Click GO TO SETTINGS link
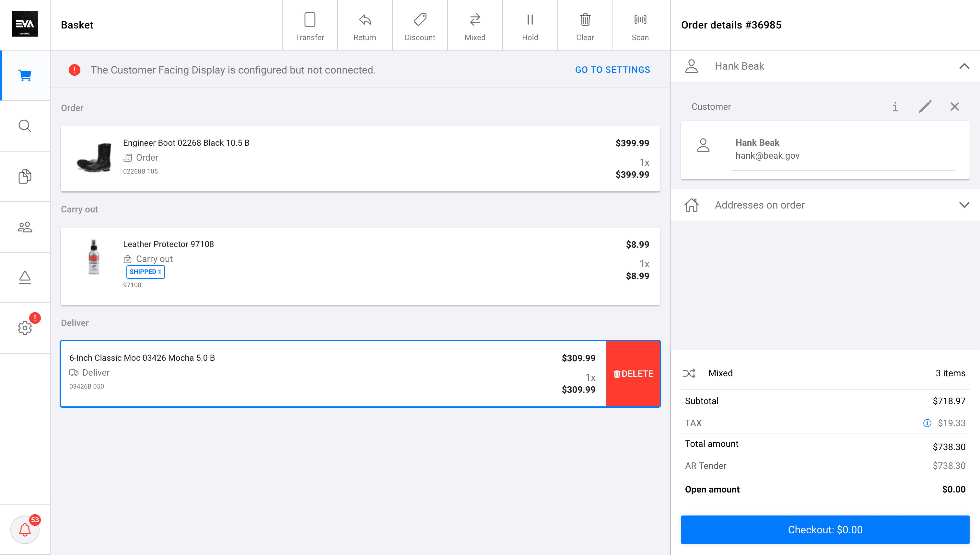 tap(612, 70)
